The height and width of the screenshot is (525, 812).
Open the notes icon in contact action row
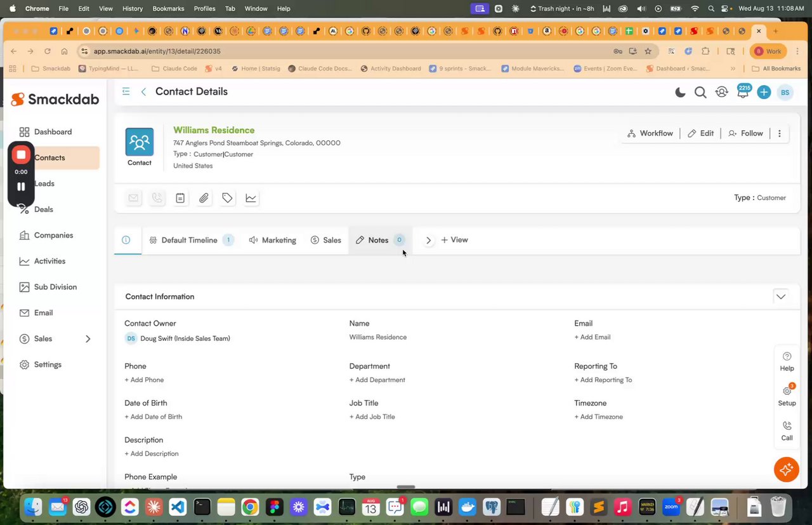180,198
